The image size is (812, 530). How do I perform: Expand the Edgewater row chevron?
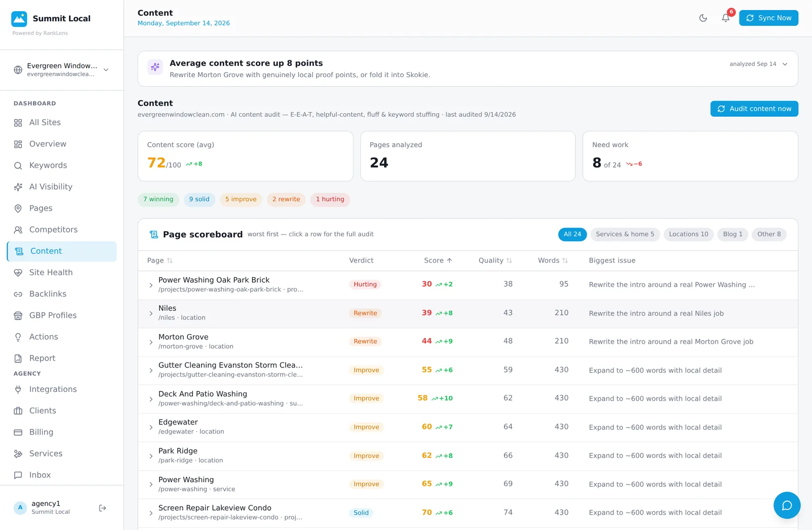[x=151, y=427]
